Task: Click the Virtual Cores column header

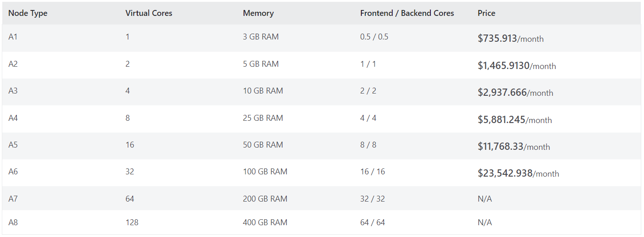Action: 149,13
